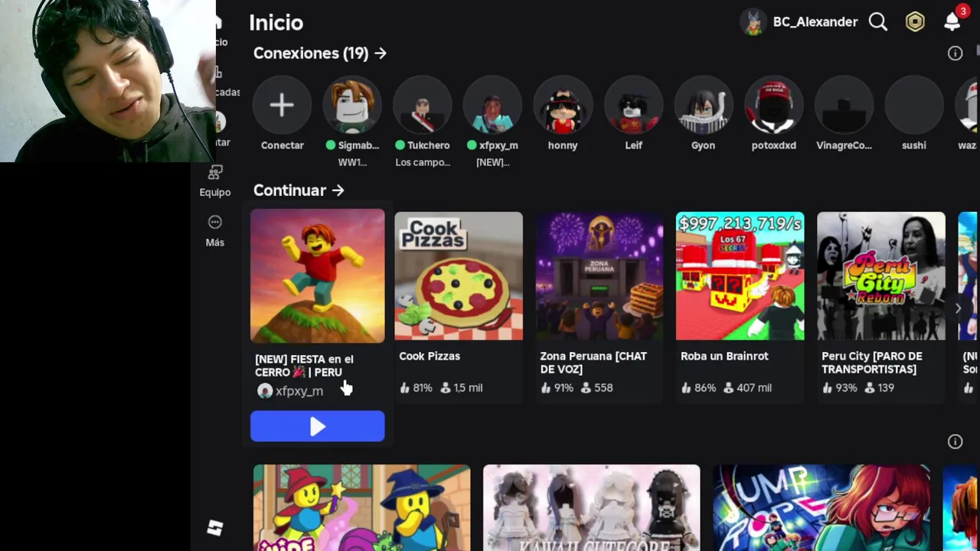Open Leif connection avatar

pos(633,105)
